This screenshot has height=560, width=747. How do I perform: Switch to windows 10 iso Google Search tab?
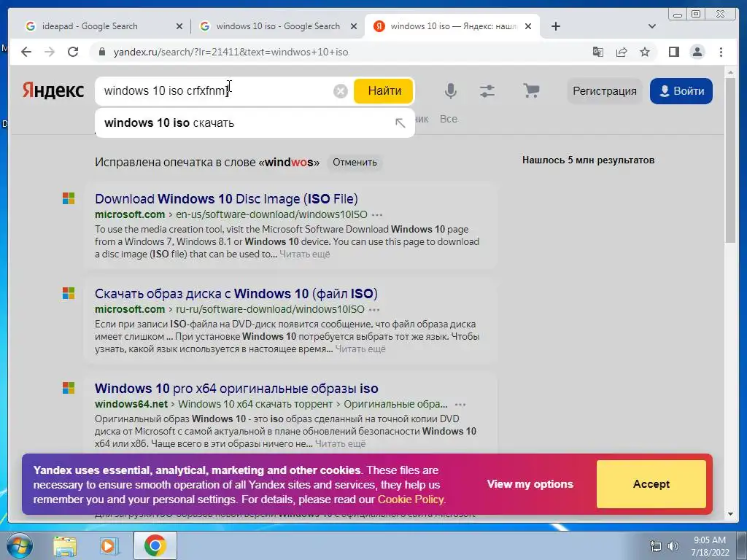coord(278,26)
